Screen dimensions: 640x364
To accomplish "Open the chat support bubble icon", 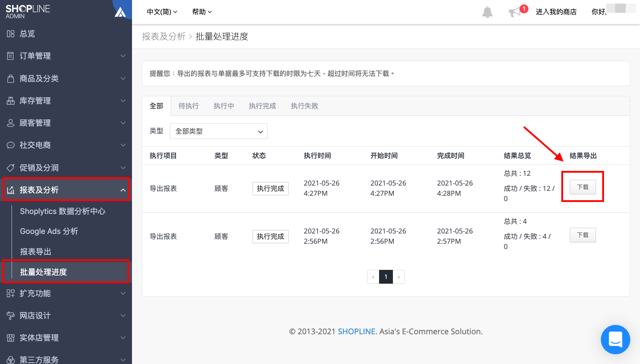I will (616, 340).
